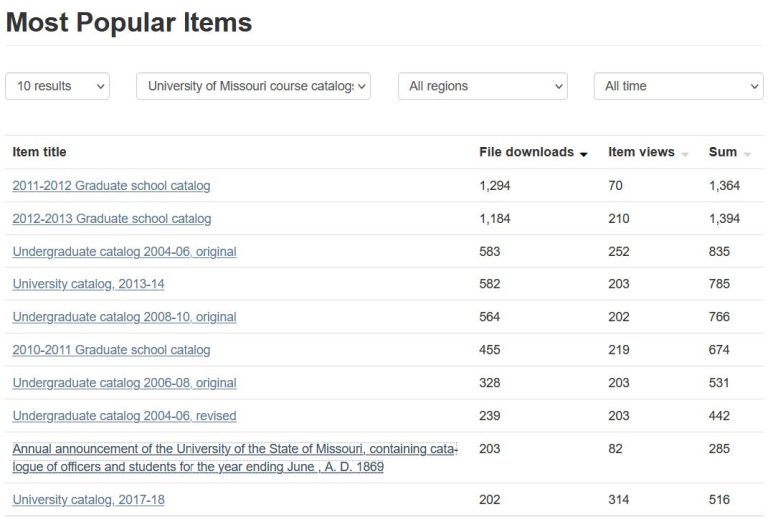
Task: Click the File downloads column header text
Action: point(526,152)
